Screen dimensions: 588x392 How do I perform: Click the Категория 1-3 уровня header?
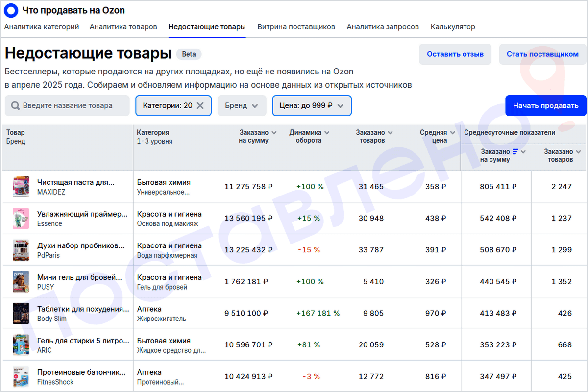pyautogui.click(x=154, y=137)
